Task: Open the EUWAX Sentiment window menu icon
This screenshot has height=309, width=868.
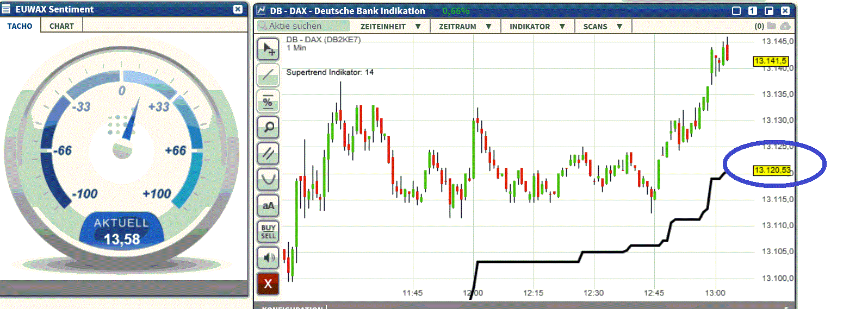Action: pyautogui.click(x=7, y=9)
